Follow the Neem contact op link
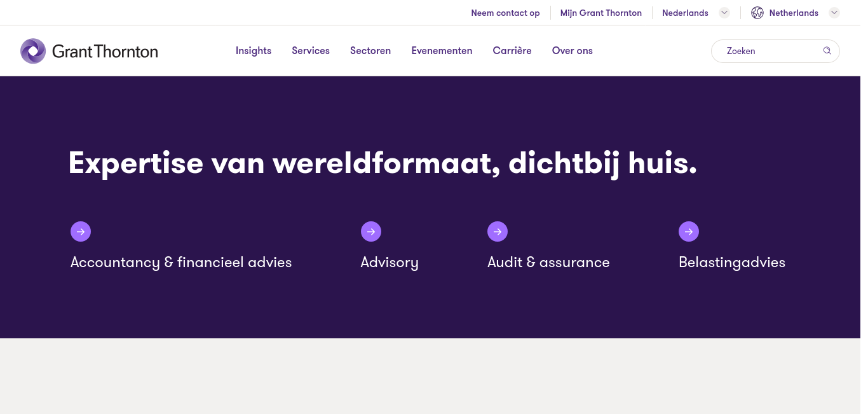The height and width of the screenshot is (414, 868). point(505,13)
